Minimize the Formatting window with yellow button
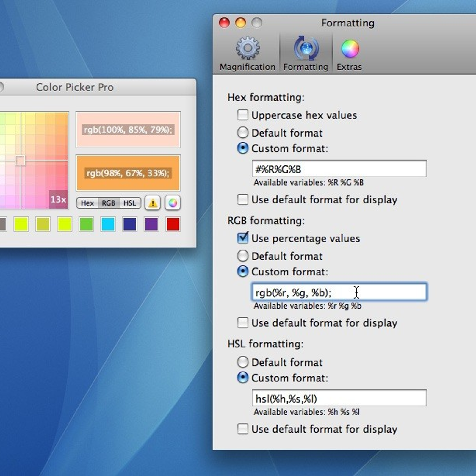The height and width of the screenshot is (476, 476). (240, 23)
